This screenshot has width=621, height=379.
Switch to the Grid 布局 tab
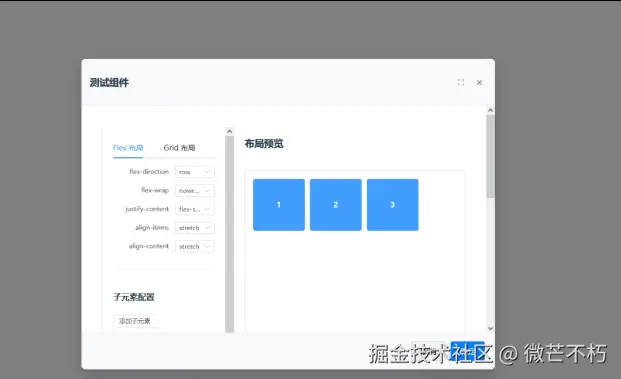click(x=179, y=148)
